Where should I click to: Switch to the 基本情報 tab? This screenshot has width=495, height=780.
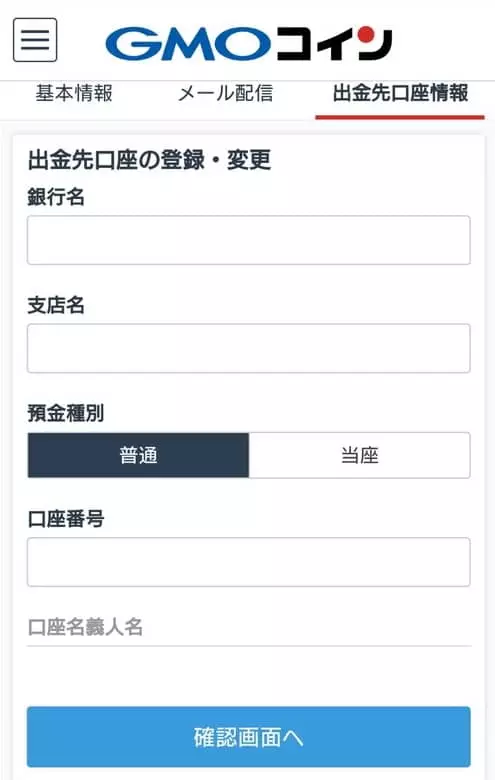tap(74, 93)
